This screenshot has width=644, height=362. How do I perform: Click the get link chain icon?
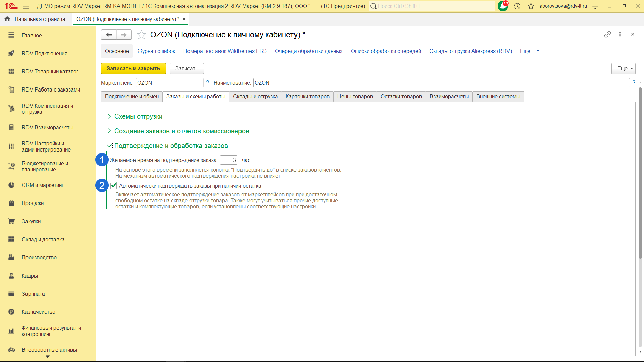pyautogui.click(x=607, y=34)
